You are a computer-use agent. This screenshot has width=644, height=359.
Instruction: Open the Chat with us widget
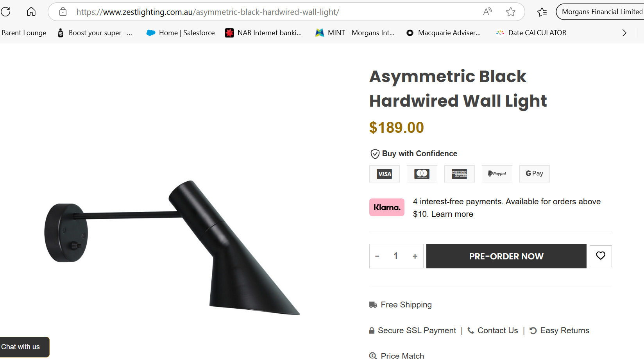pos(21,347)
